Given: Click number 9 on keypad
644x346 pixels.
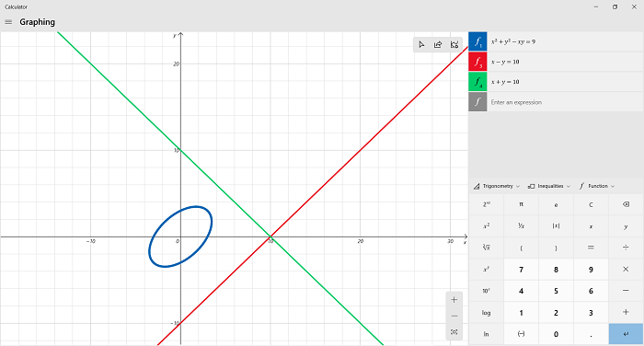Looking at the screenshot, I should [591, 269].
